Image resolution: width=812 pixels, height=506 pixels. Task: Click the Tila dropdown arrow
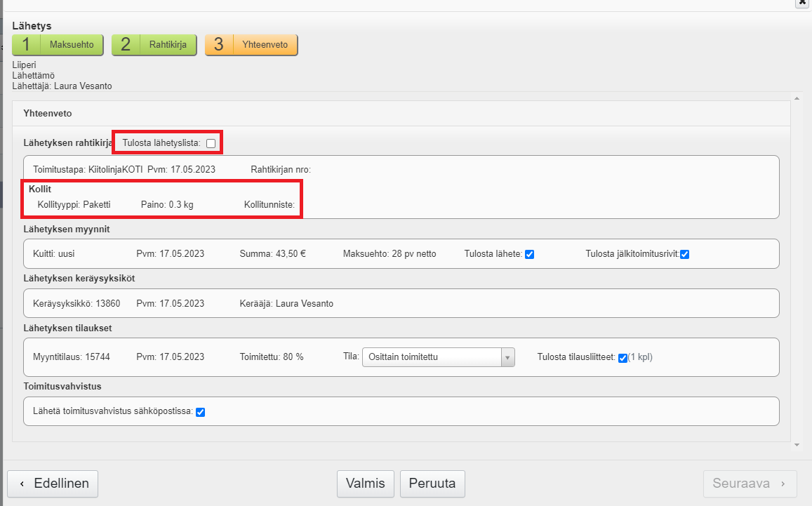(507, 357)
